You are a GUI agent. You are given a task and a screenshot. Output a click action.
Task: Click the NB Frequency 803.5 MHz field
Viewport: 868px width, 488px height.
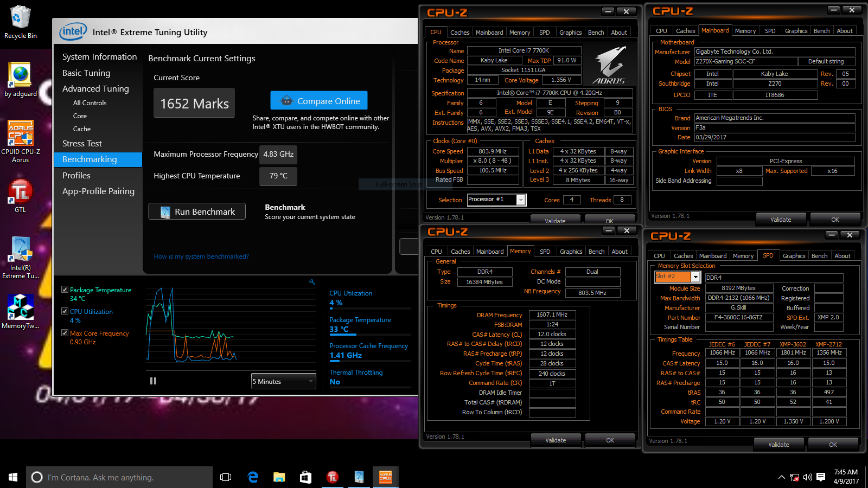(592, 293)
